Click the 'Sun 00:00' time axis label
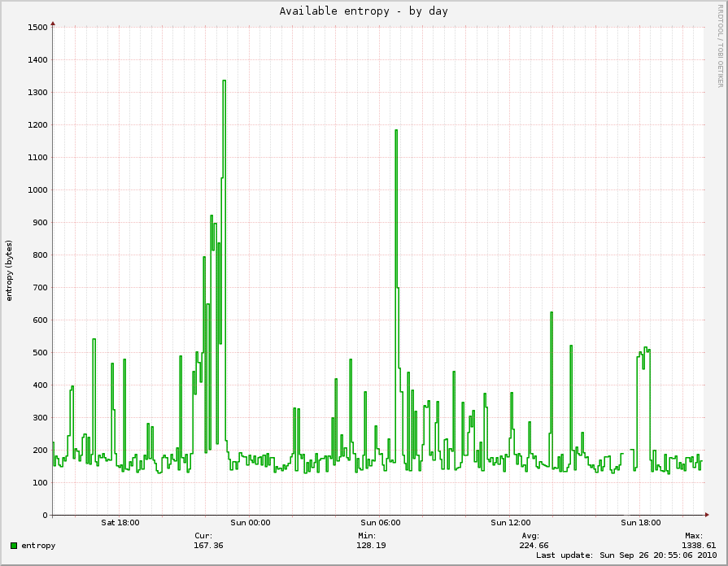728x566 pixels. point(251,523)
